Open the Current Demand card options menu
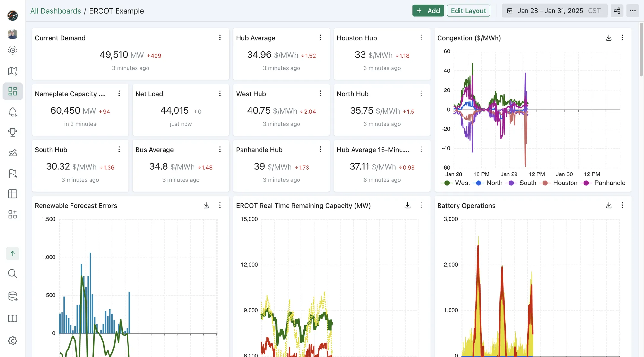 (x=220, y=38)
